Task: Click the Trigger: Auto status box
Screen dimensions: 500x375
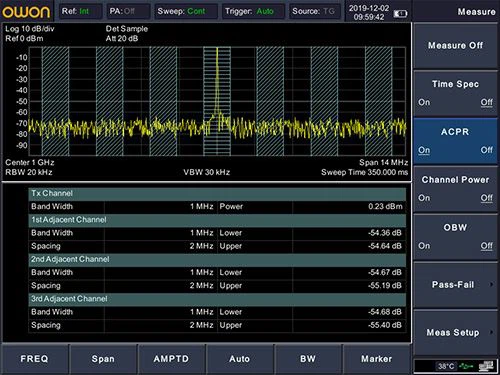Action: click(x=253, y=11)
